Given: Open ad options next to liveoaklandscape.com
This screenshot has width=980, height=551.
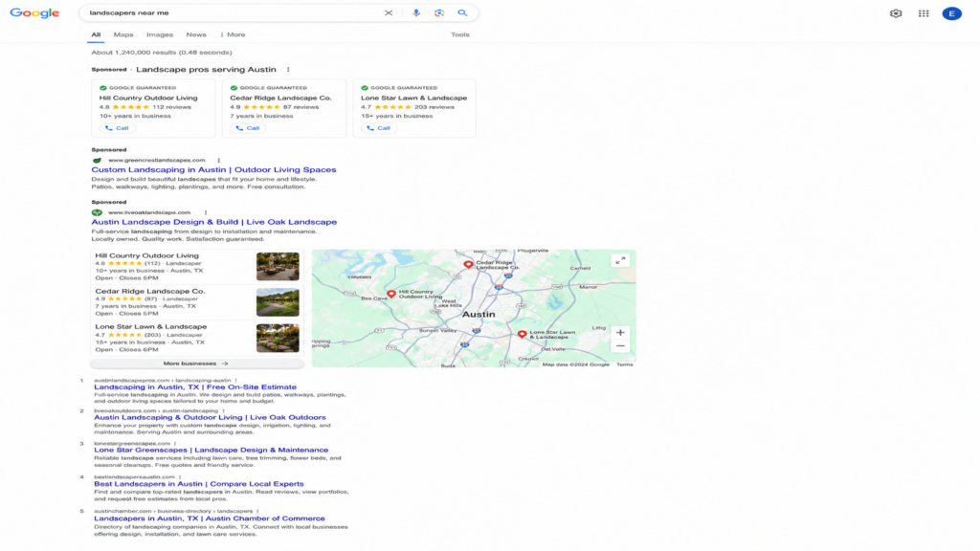Looking at the screenshot, I should click(206, 212).
